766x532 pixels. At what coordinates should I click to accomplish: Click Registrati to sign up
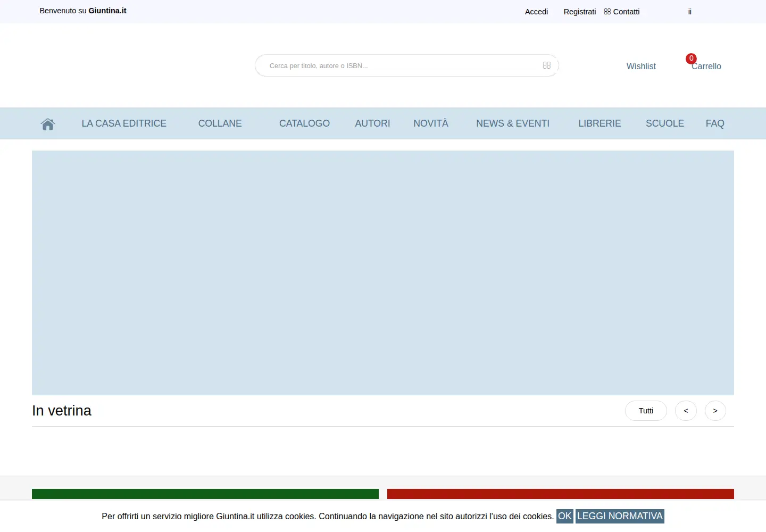[580, 12]
